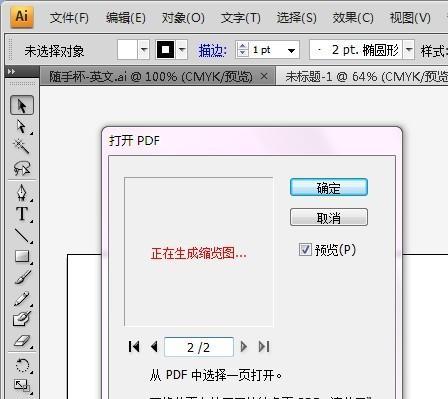
Task: Open the 编辑(E) menu
Action: coord(126,17)
